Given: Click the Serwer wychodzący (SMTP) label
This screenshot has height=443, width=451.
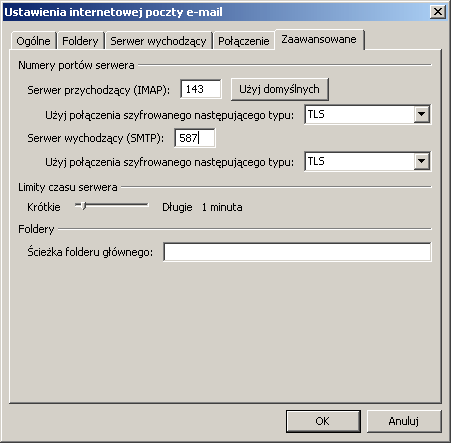Looking at the screenshot, I should [95, 138].
